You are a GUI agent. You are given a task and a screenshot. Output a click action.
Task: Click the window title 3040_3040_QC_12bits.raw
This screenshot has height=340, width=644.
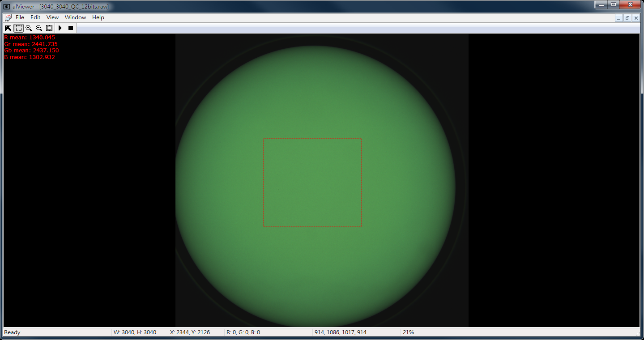click(75, 6)
